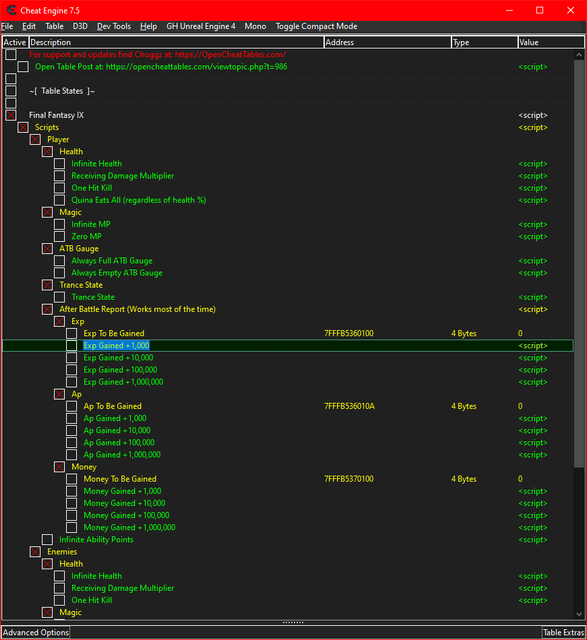Collapse the player Magic group
This screenshot has height=640, width=587.
[x=47, y=212]
